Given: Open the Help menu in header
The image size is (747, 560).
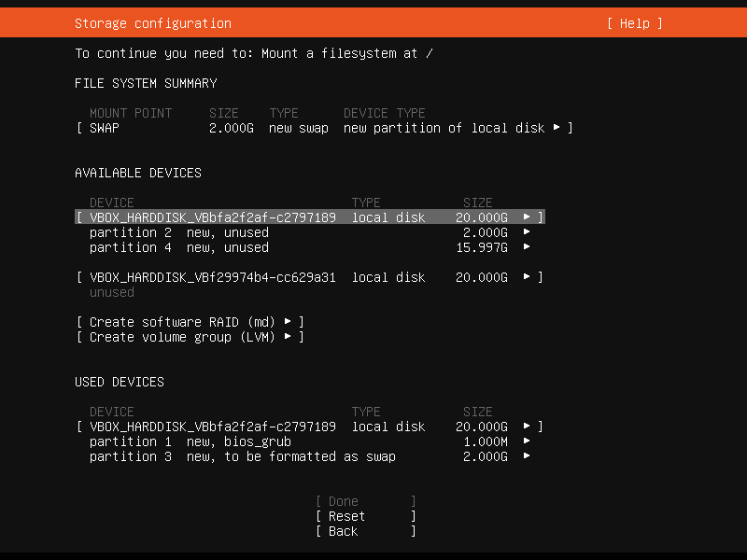Looking at the screenshot, I should click(635, 23).
